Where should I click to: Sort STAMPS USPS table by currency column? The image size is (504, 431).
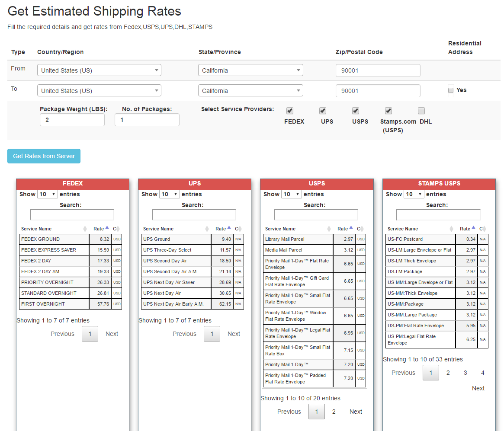click(x=483, y=229)
